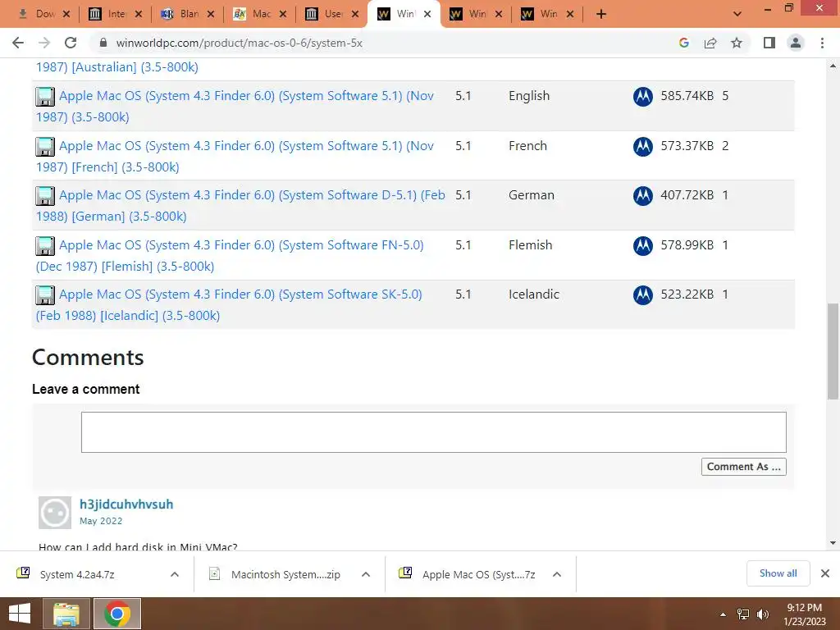Expand the tab search dropdown

click(737, 14)
